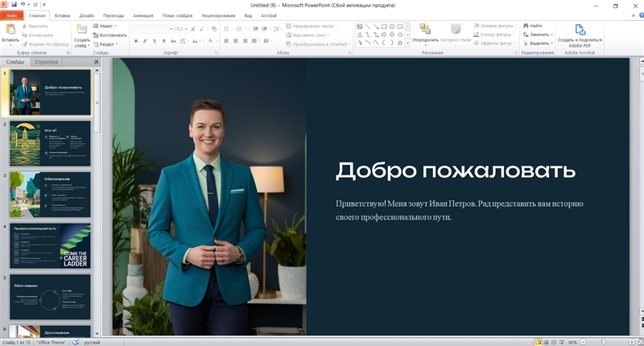Toggle underline (Ч) formatting

point(155,40)
